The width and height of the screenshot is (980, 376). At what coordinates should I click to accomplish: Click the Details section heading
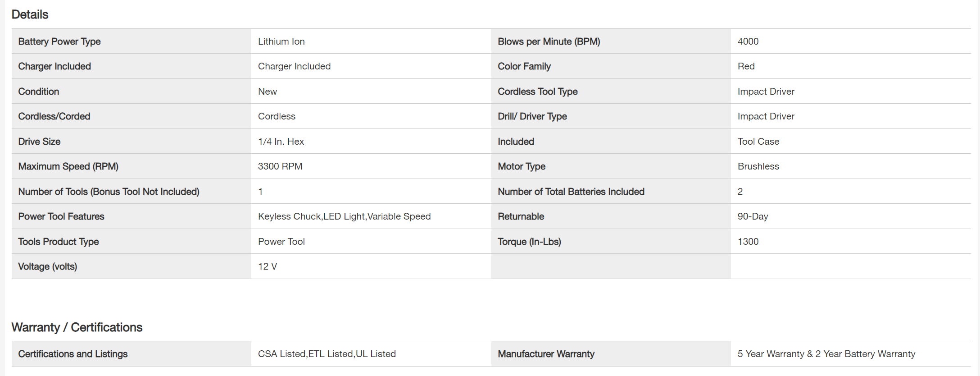(30, 14)
